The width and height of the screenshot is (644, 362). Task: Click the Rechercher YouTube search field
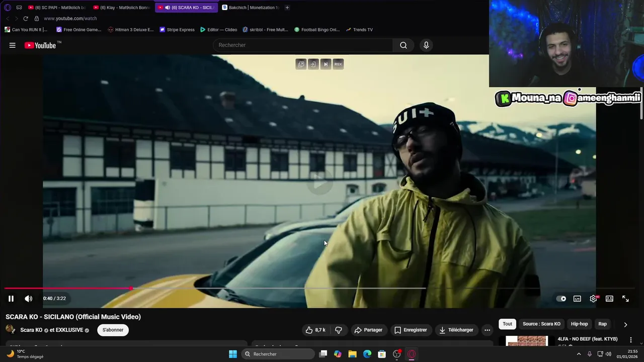tap(303, 45)
